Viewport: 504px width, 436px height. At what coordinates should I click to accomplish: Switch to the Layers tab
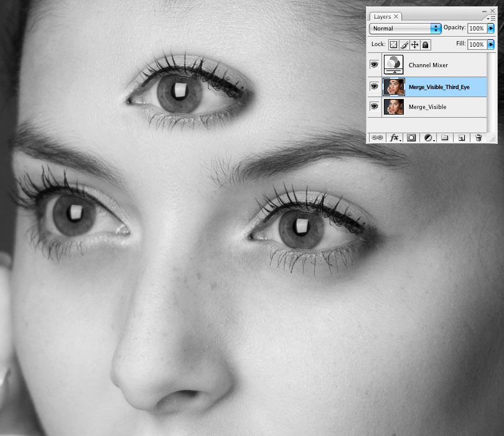[x=382, y=17]
